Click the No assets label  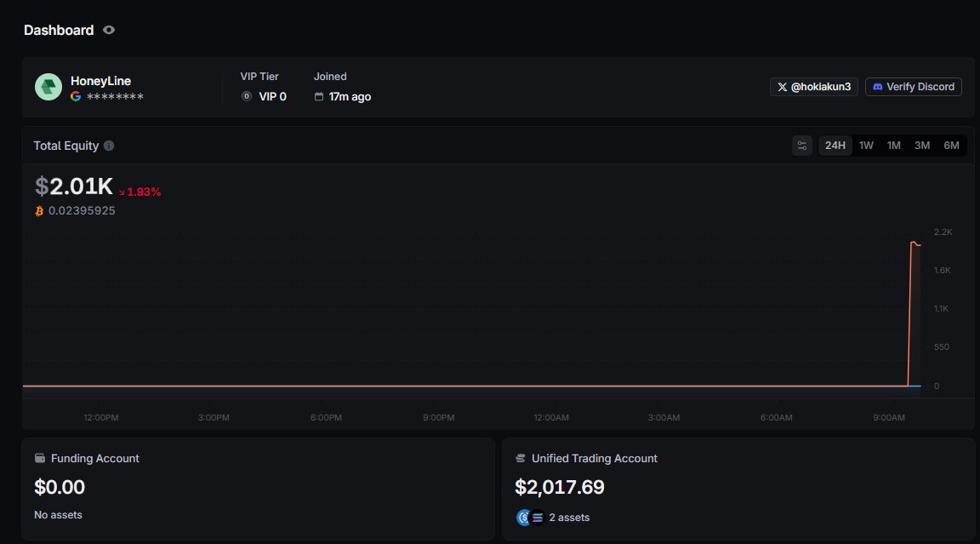tap(58, 514)
